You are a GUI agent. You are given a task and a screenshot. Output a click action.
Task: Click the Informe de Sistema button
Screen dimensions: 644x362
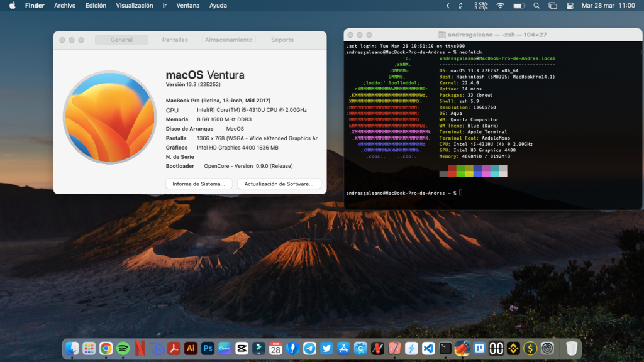199,184
